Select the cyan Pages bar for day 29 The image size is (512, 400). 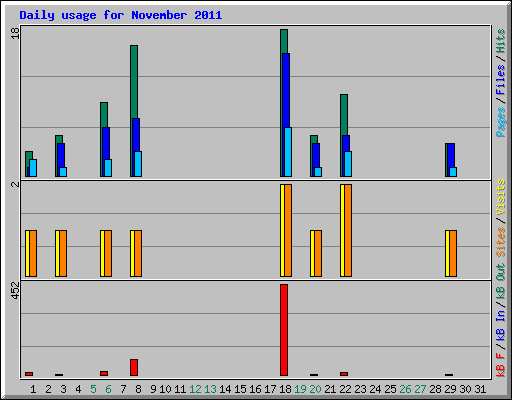coord(453,172)
